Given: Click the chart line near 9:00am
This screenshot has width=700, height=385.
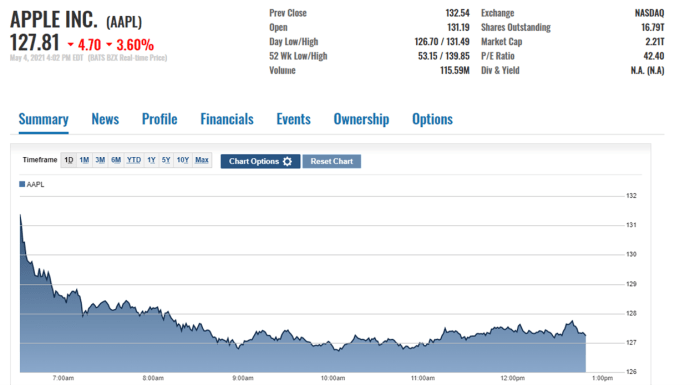Looking at the screenshot, I should (x=243, y=342).
